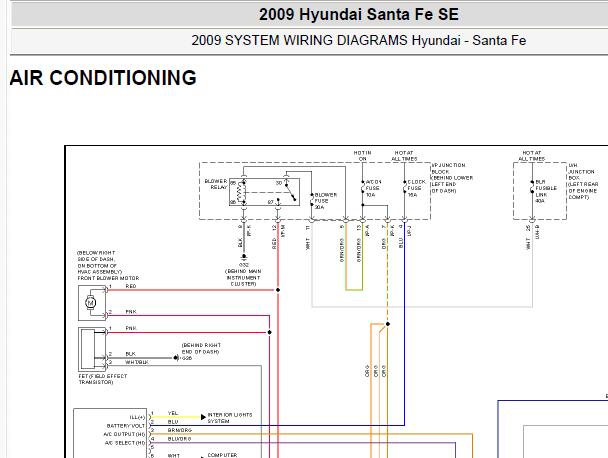This screenshot has height=458, width=608.
Task: Click the 'AIR CONDITIONING' heading
Action: tap(103, 78)
